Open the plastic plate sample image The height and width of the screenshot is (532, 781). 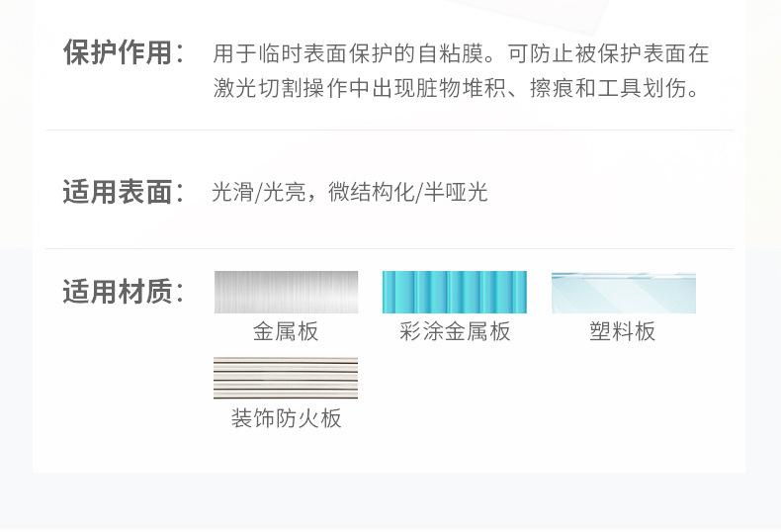tap(623, 293)
